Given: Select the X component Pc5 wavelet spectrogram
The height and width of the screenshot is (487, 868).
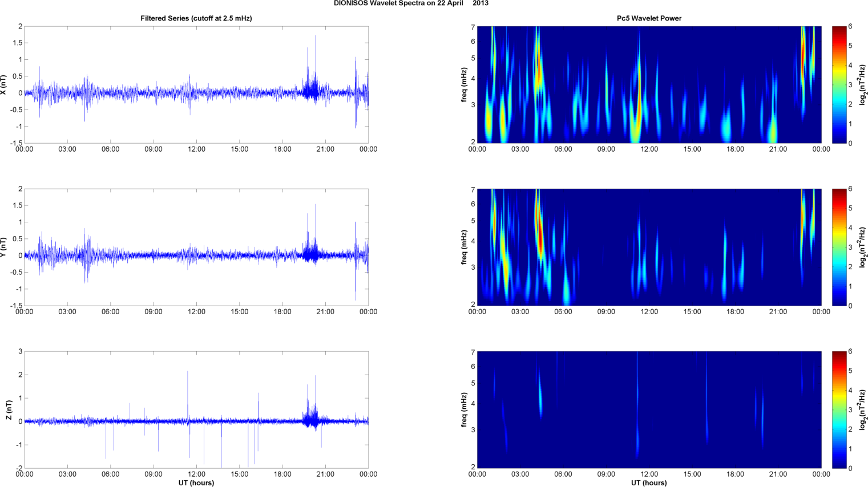Looking at the screenshot, I should pos(649,84).
